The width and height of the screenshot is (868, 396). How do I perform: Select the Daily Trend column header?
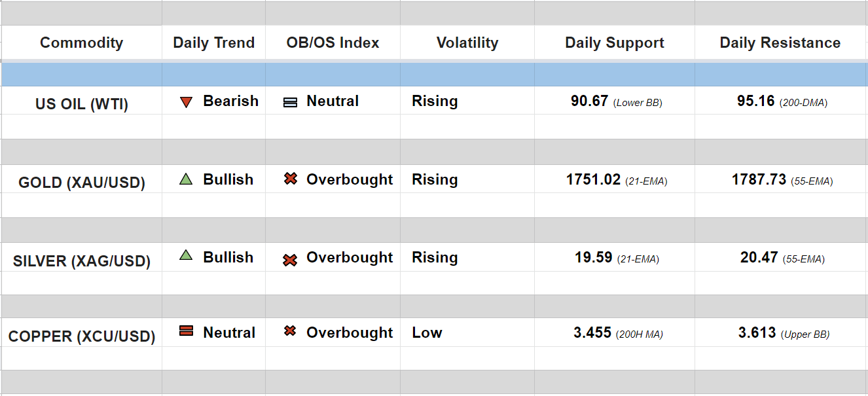213,43
